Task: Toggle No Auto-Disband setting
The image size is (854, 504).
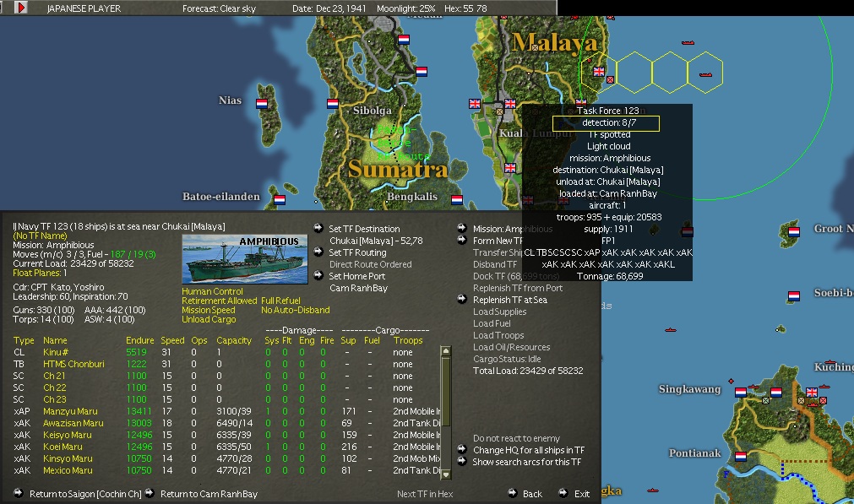Action: pos(295,310)
